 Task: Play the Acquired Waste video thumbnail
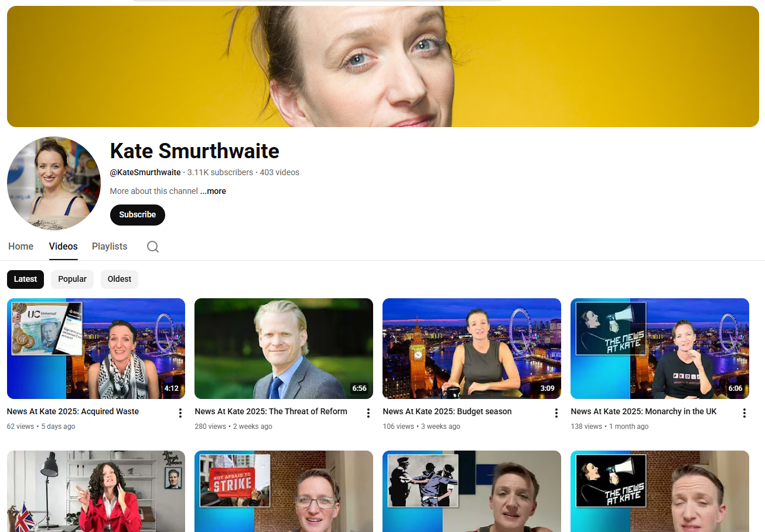[x=96, y=349]
